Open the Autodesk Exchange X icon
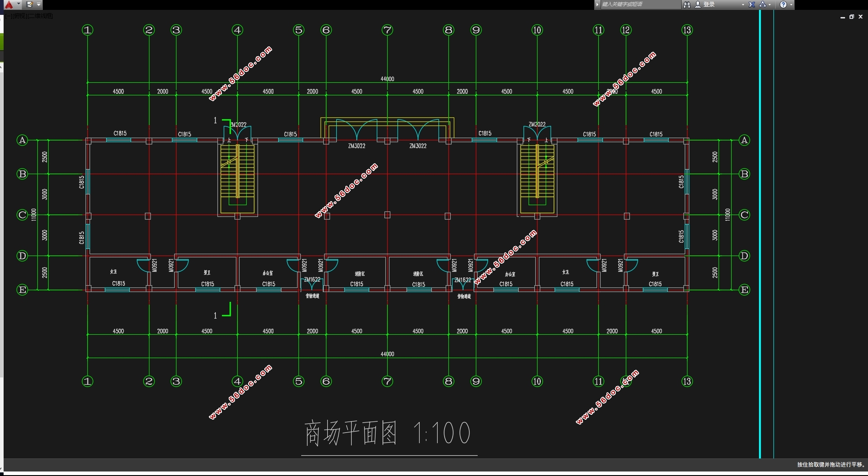The height and width of the screenshot is (476, 868). coord(752,4)
